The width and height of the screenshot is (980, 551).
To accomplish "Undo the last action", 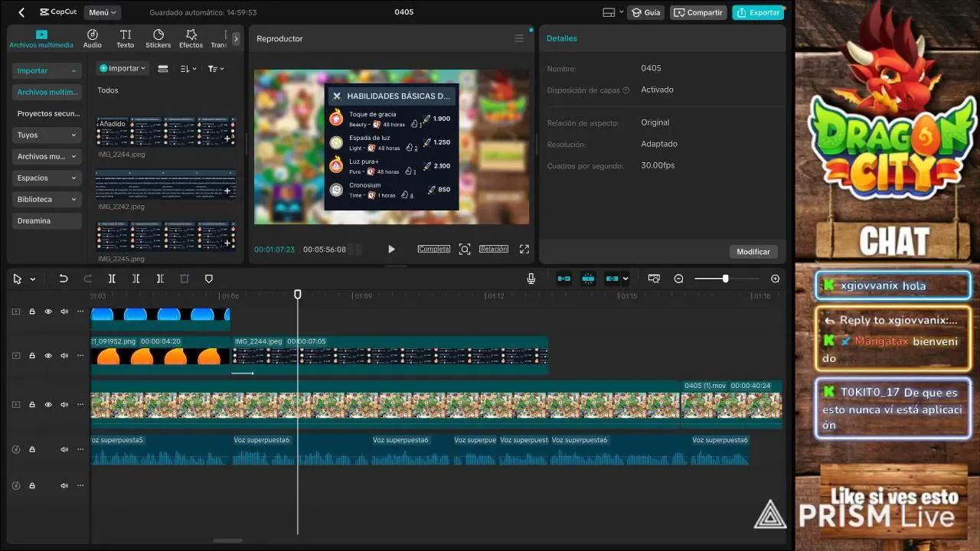I will coord(64,279).
